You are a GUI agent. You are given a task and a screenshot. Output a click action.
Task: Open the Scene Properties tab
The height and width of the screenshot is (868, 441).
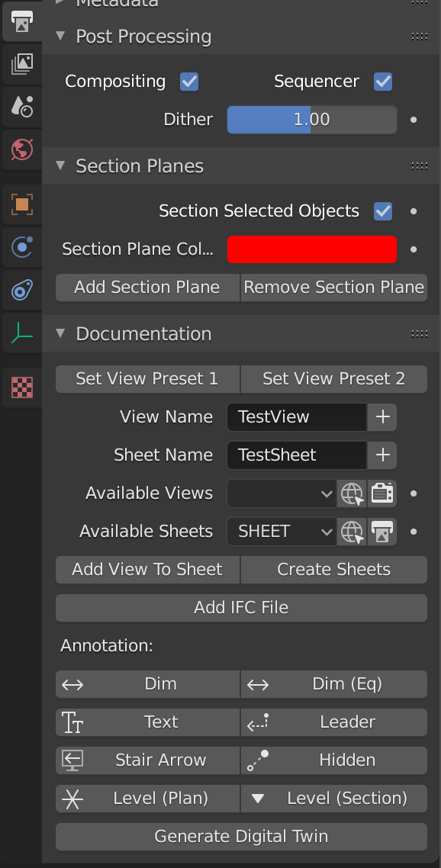tap(21, 107)
